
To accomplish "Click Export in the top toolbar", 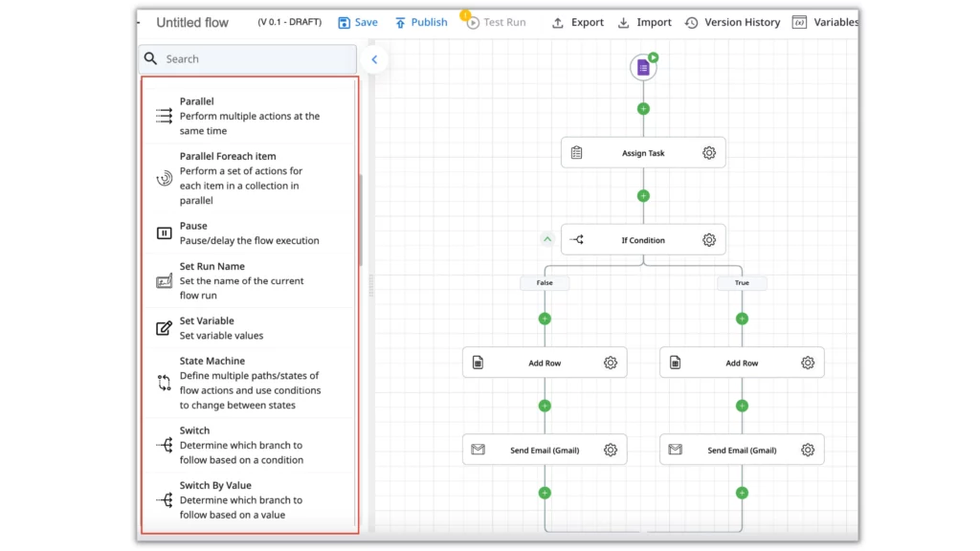I will [x=578, y=23].
